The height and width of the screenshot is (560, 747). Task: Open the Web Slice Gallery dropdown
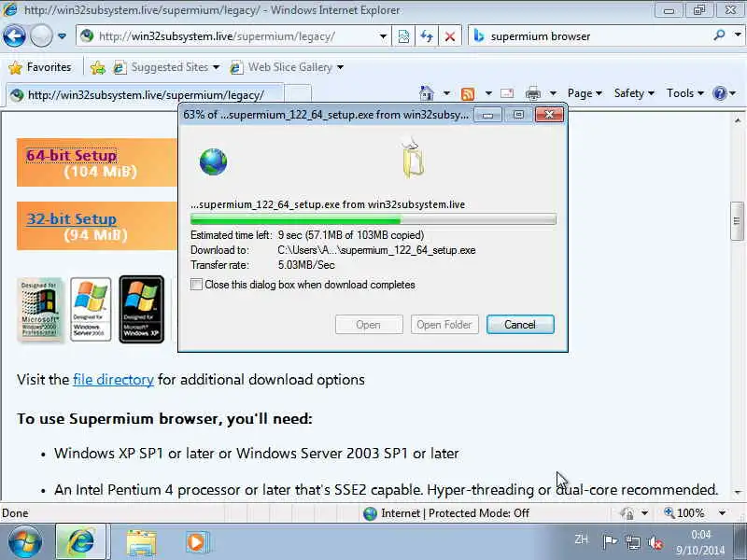(x=287, y=67)
